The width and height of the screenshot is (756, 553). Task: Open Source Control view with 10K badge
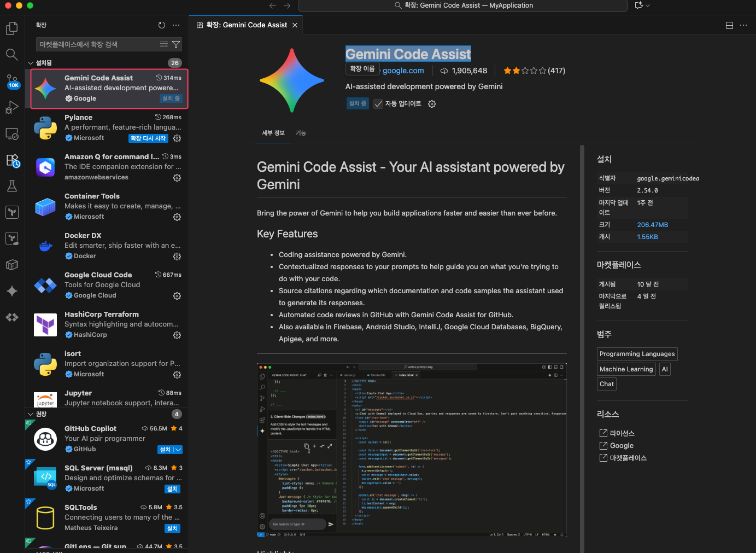12,81
